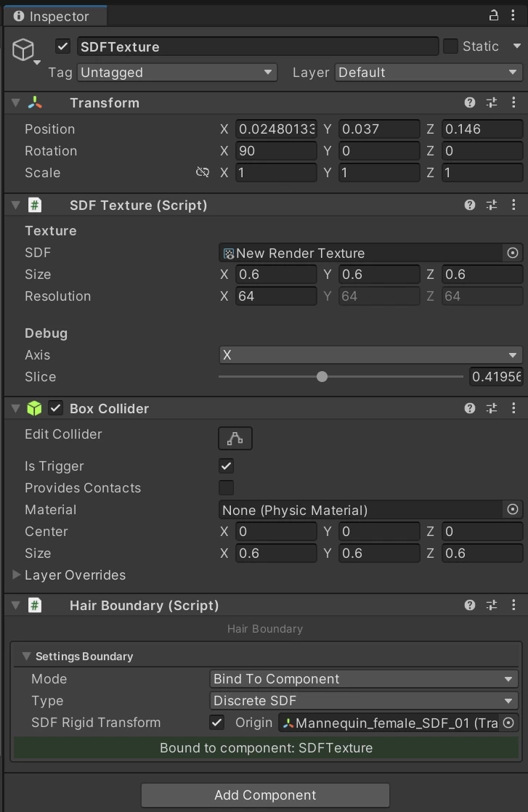The width and height of the screenshot is (528, 812).
Task: Open object picker for SDF render texture
Action: click(x=513, y=253)
